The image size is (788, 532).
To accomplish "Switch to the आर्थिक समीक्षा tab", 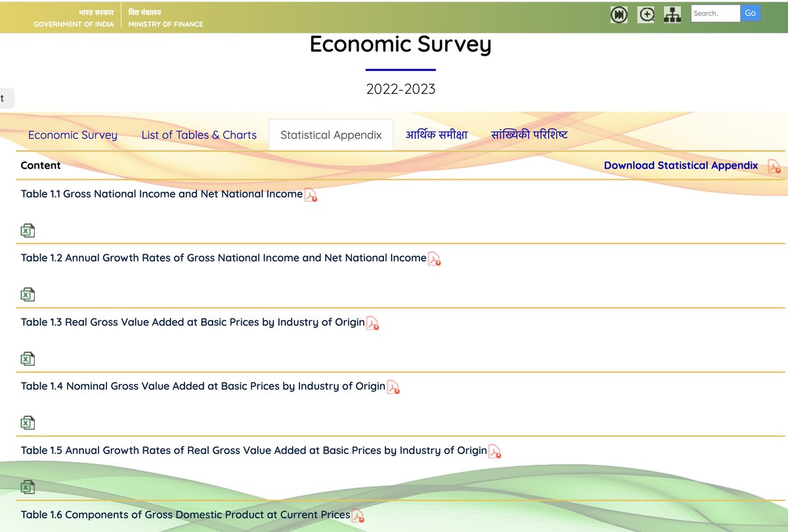I will 436,133.
